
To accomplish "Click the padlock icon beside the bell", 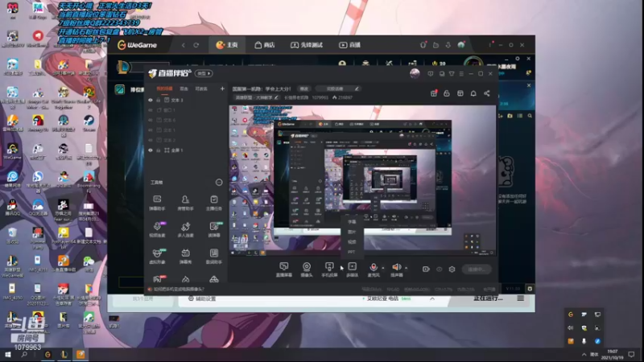I will tap(447, 93).
